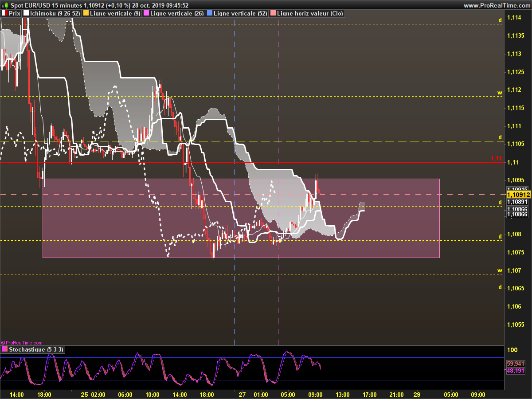Click the stochastic value 48,191
Screen dimensions: 532x399
coord(515,371)
